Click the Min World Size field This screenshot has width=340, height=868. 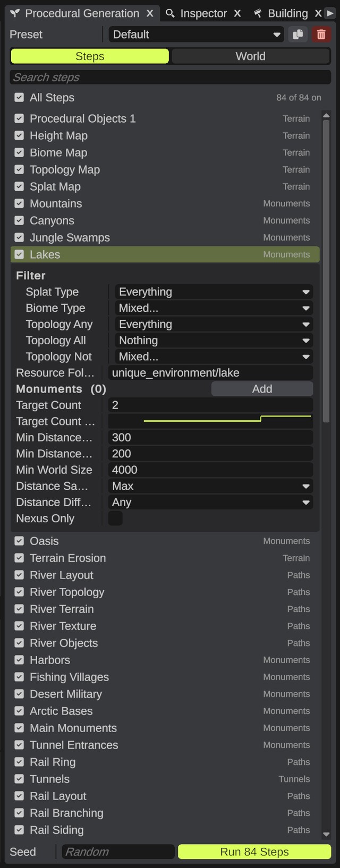pyautogui.click(x=210, y=470)
